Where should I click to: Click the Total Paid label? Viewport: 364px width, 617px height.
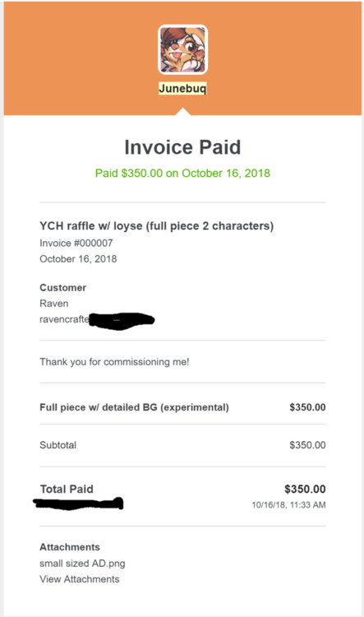tap(67, 489)
